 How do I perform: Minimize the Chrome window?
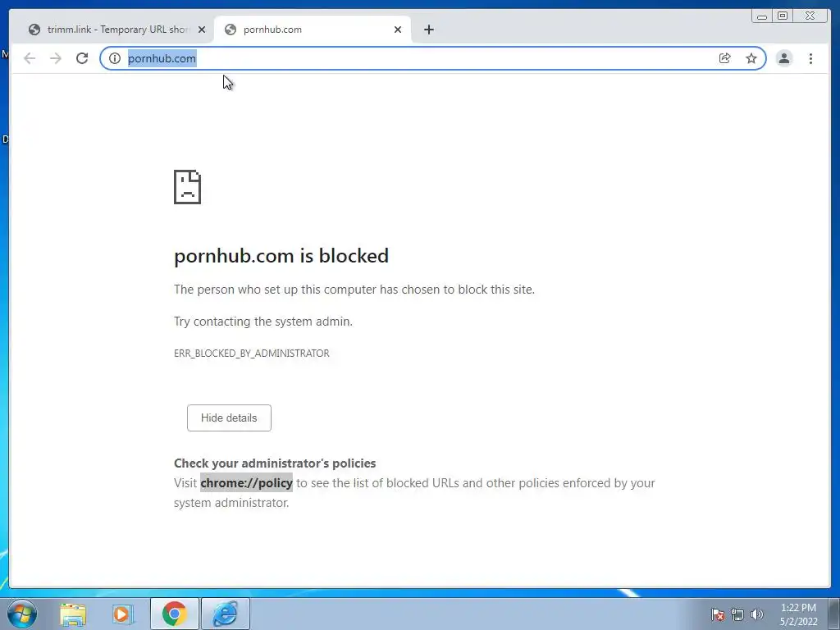(762, 16)
